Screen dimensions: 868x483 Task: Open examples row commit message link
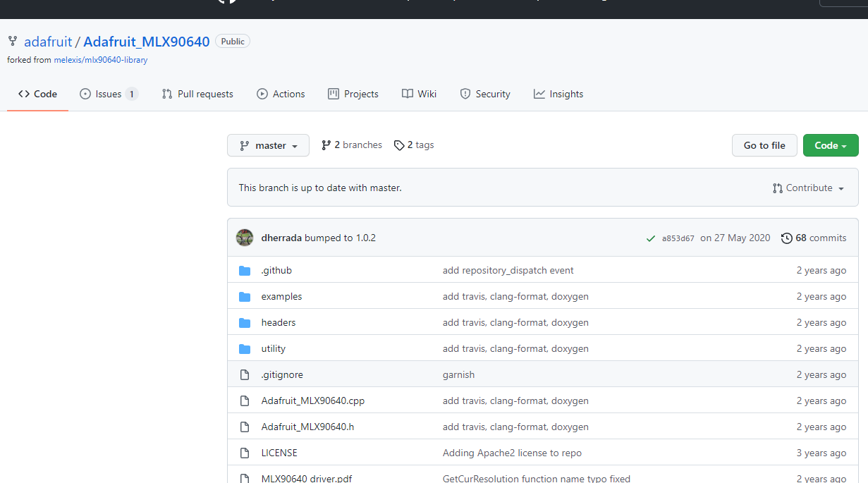click(x=515, y=297)
